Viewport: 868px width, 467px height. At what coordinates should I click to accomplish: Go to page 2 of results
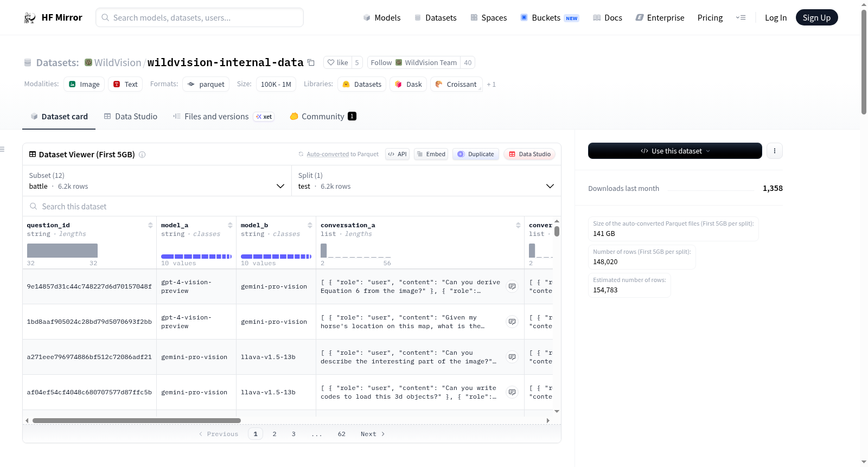point(275,434)
